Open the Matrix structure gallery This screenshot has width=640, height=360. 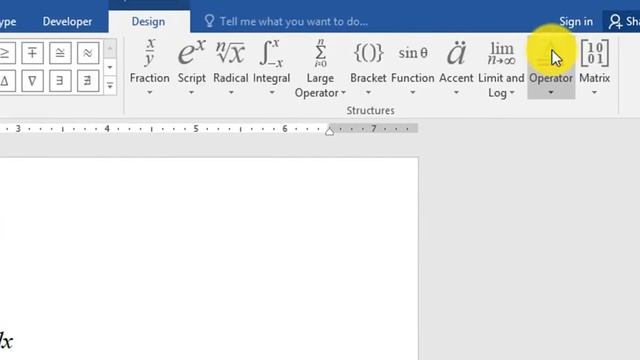[x=594, y=67]
